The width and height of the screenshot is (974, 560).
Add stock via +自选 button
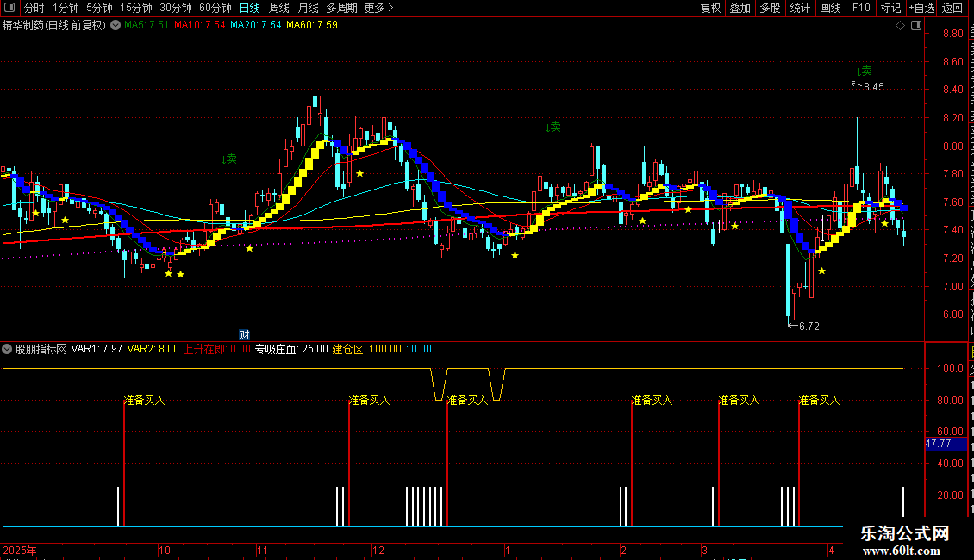tap(921, 8)
